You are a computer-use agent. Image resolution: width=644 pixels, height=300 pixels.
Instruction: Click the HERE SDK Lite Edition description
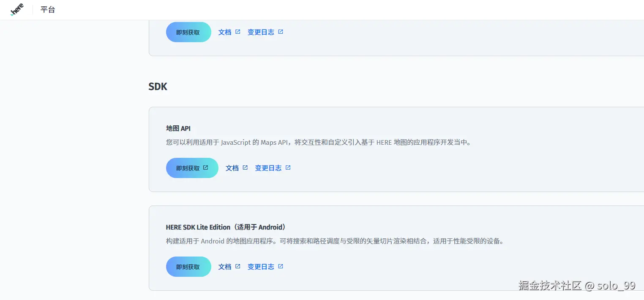[x=335, y=241]
